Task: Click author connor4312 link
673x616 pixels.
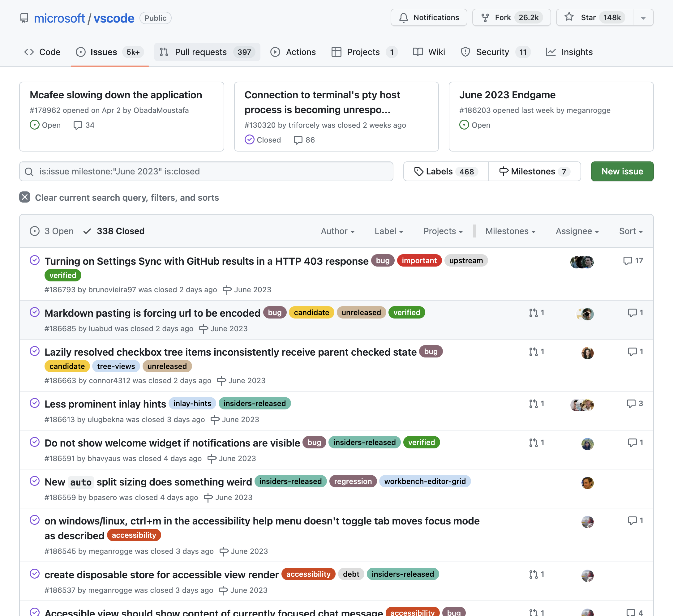Action: pos(109,380)
